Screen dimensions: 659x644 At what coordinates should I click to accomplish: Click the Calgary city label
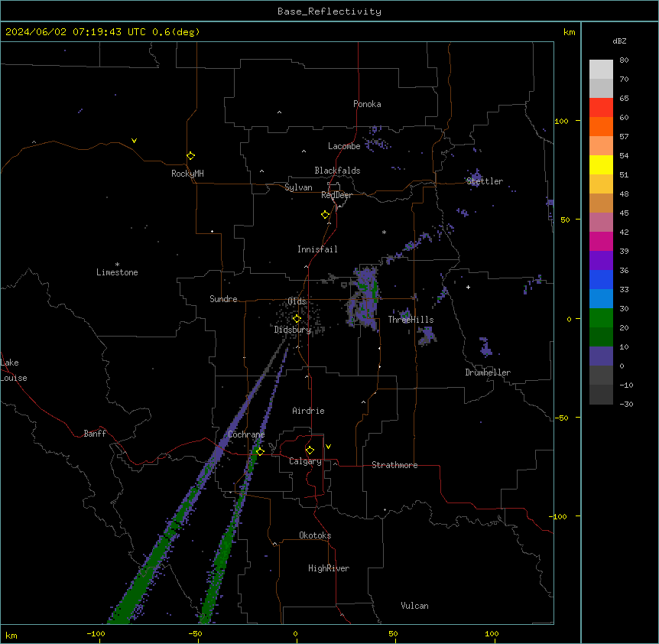click(305, 461)
